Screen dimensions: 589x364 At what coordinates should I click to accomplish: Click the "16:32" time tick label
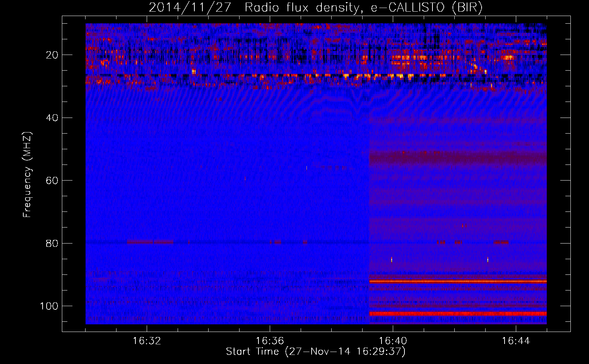point(147,341)
